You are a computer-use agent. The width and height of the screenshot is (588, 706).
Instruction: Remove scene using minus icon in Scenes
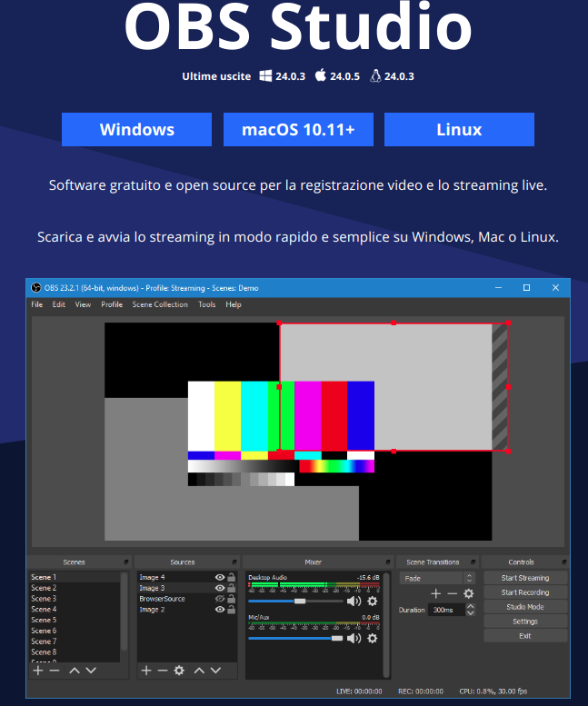55,670
